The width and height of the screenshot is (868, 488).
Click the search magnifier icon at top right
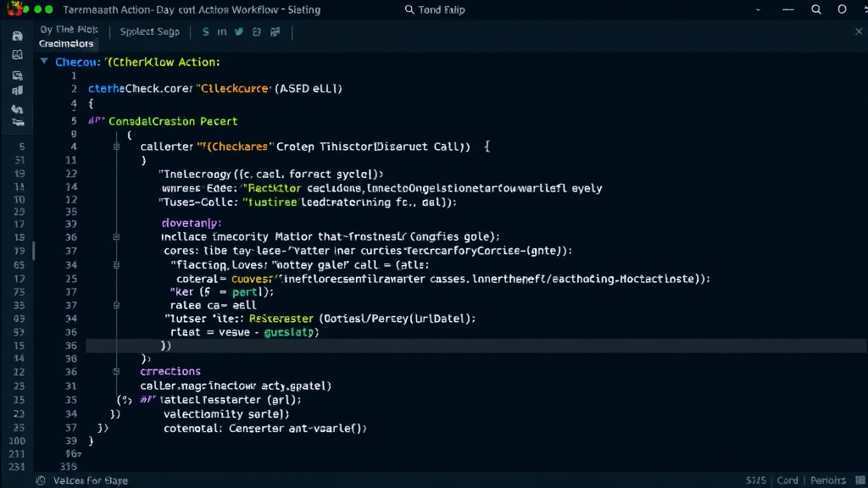(816, 9)
